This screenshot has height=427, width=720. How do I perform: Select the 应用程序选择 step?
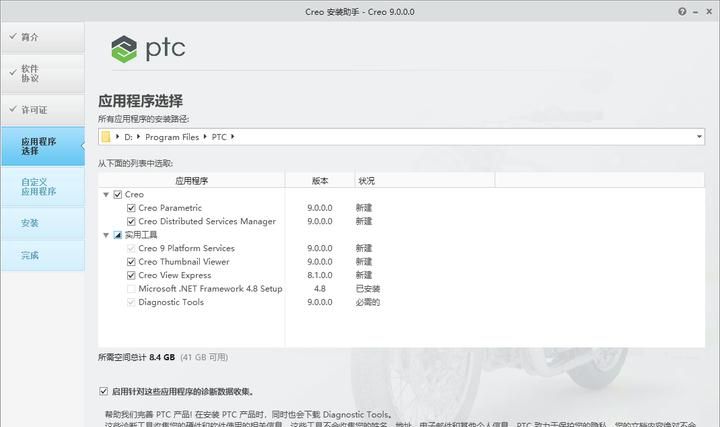pyautogui.click(x=43, y=146)
